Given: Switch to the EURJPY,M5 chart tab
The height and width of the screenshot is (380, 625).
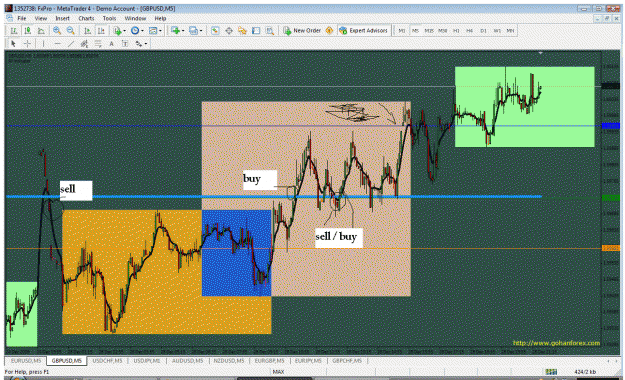Looking at the screenshot, I should (x=308, y=361).
